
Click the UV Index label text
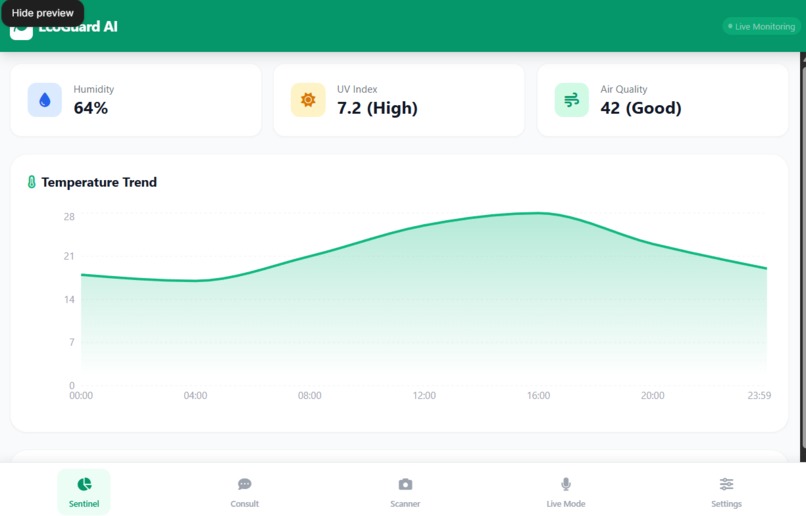pyautogui.click(x=357, y=89)
